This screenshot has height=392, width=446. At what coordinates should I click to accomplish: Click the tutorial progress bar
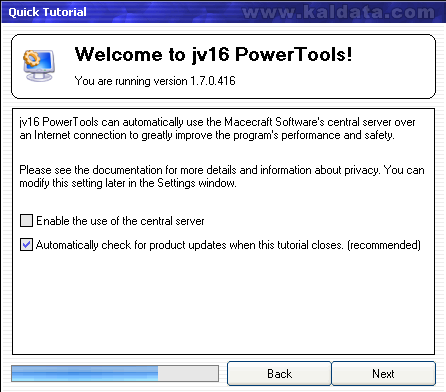[x=115, y=373]
